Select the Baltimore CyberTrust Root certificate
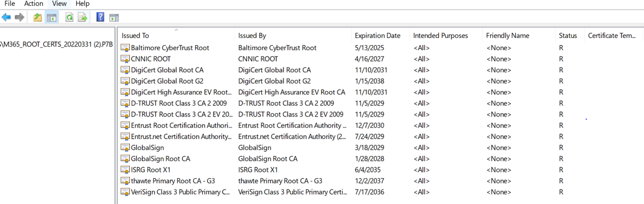 170,48
